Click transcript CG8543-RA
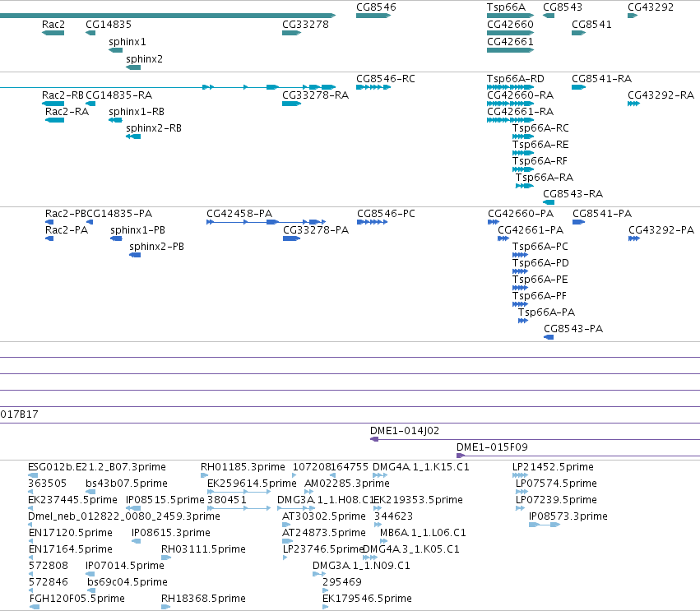This screenshot has height=611, width=700. (x=549, y=202)
